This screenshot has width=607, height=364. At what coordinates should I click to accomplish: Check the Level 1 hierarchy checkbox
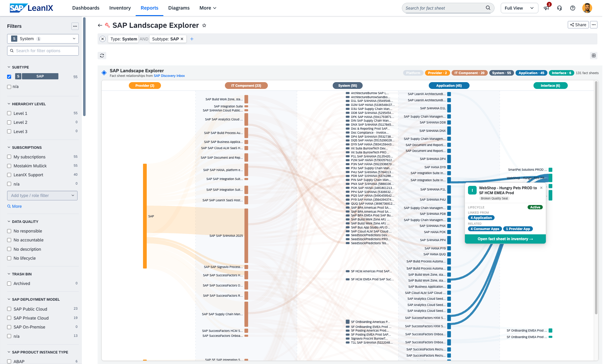9,113
